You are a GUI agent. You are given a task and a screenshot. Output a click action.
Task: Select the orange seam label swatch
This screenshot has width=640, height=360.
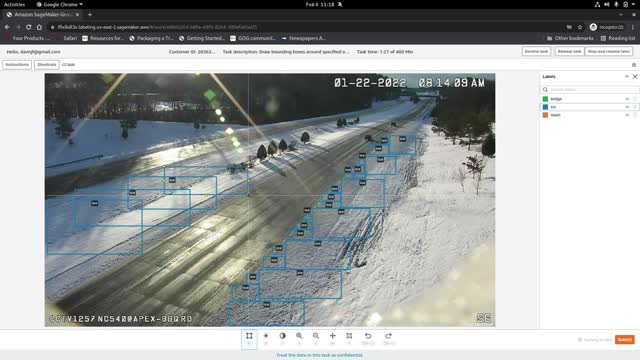tap(545, 115)
